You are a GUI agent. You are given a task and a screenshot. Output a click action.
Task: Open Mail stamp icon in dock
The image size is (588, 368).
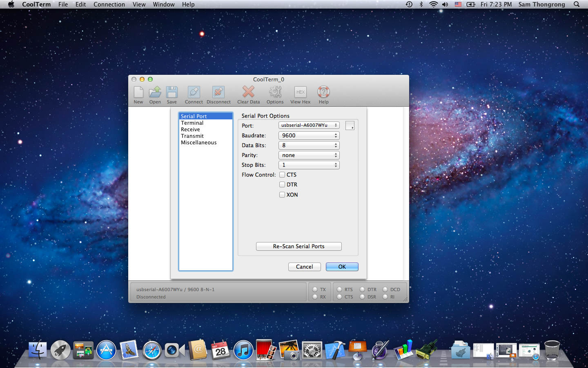coord(129,350)
